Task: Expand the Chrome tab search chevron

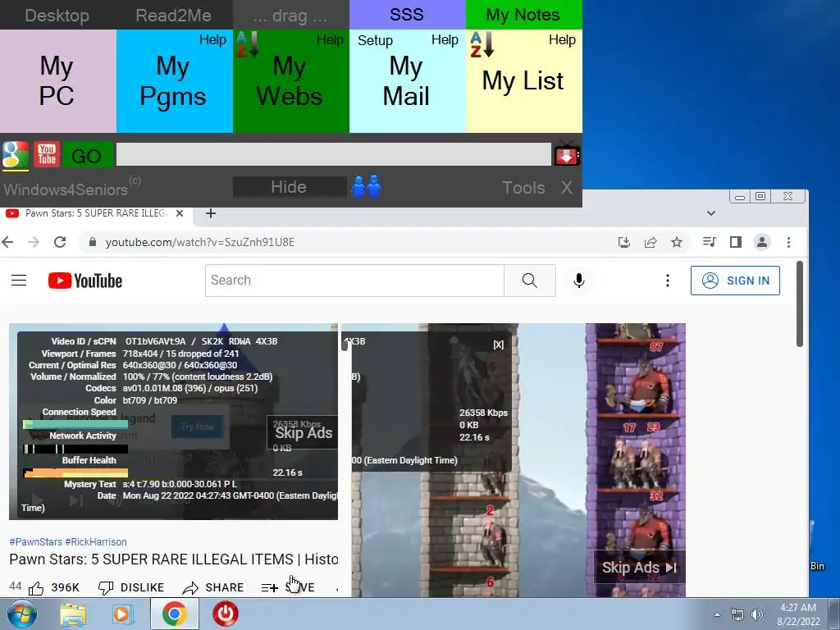Action: point(711,213)
